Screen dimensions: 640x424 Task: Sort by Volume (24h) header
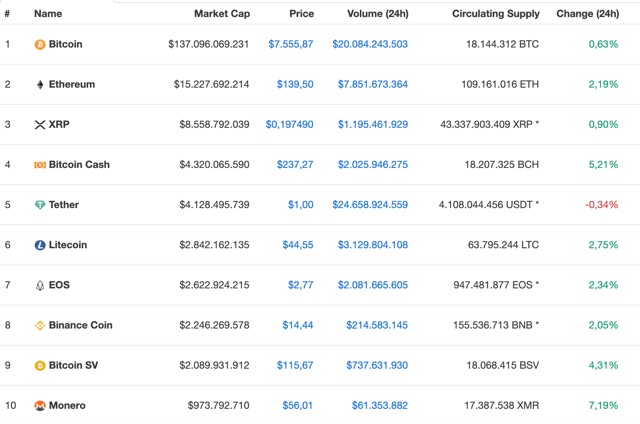click(378, 14)
